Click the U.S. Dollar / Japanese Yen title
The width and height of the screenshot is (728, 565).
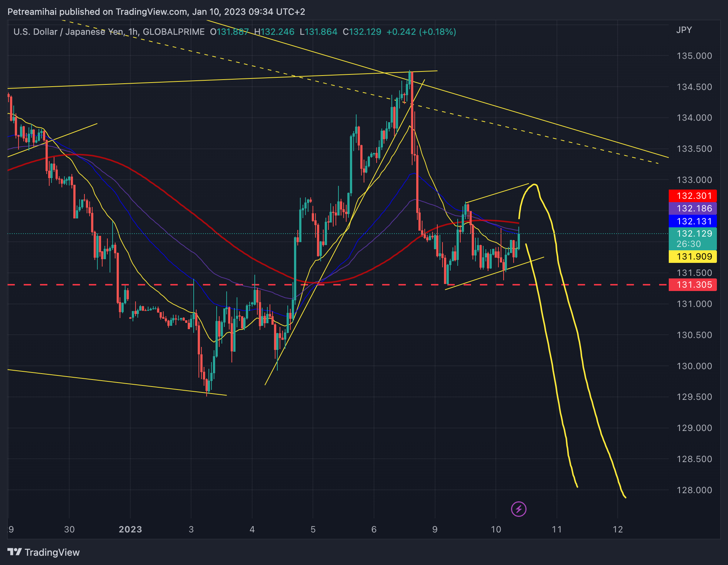[x=69, y=32]
